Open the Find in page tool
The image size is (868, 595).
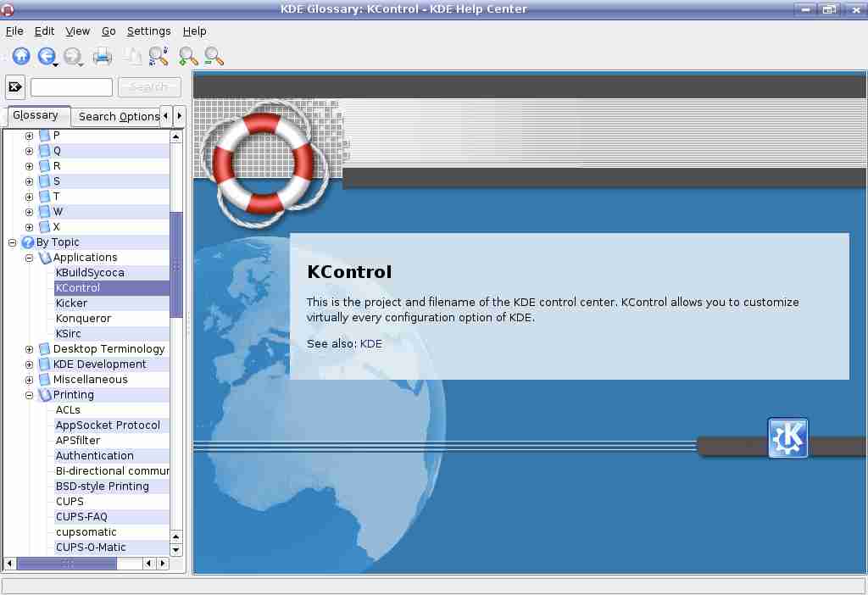tap(159, 56)
